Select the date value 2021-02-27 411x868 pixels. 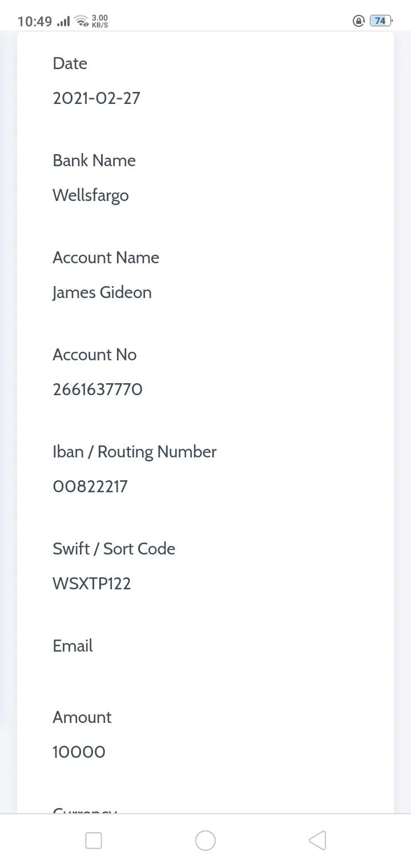(x=96, y=98)
